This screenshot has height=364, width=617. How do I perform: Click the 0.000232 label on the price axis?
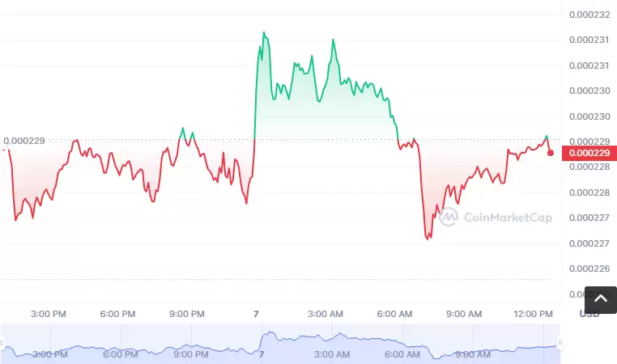589,15
